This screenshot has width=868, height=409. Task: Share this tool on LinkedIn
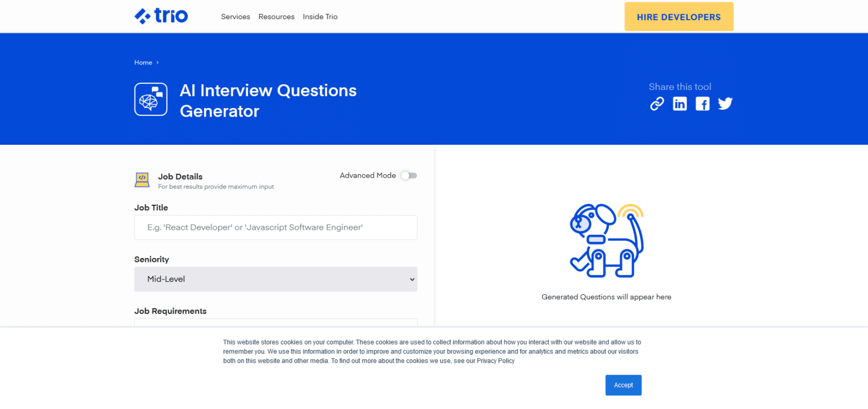click(680, 104)
